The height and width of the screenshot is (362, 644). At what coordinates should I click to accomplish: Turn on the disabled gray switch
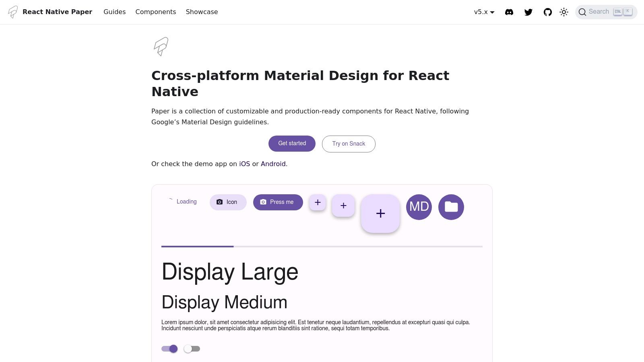click(192, 349)
